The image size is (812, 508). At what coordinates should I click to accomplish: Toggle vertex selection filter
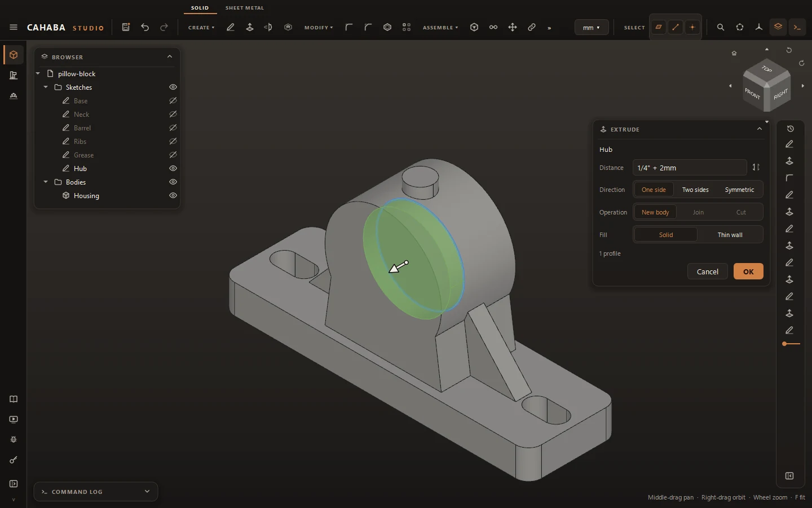(x=692, y=27)
